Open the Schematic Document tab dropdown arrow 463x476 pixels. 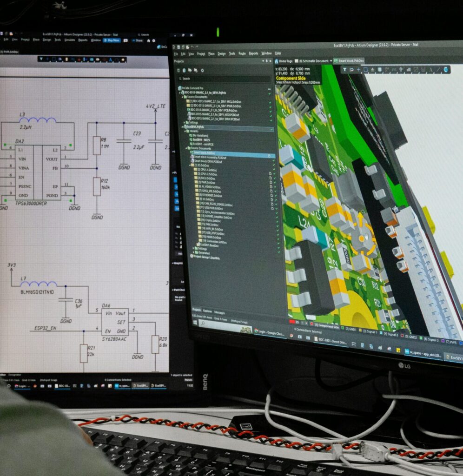[x=331, y=61]
